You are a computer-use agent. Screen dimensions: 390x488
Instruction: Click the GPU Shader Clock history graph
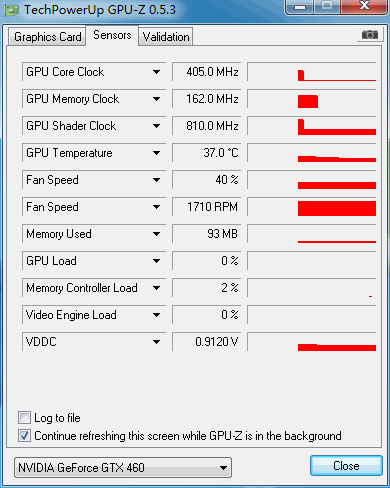pos(312,126)
